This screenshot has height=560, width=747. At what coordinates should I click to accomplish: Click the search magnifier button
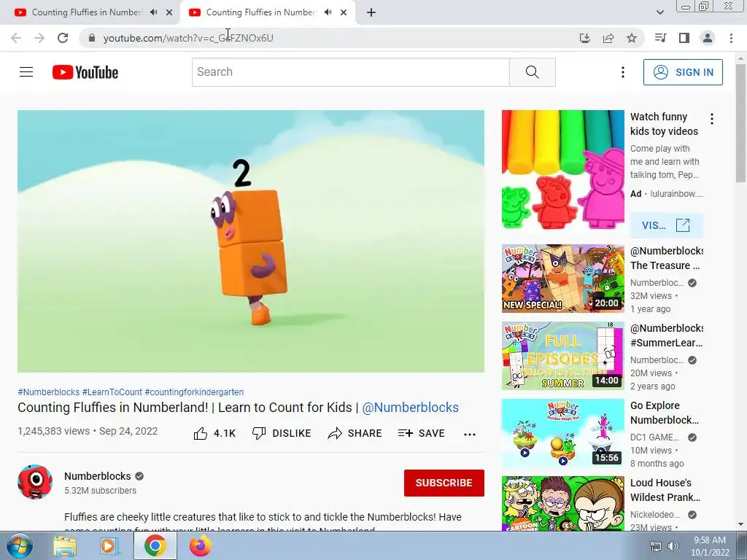(x=532, y=72)
